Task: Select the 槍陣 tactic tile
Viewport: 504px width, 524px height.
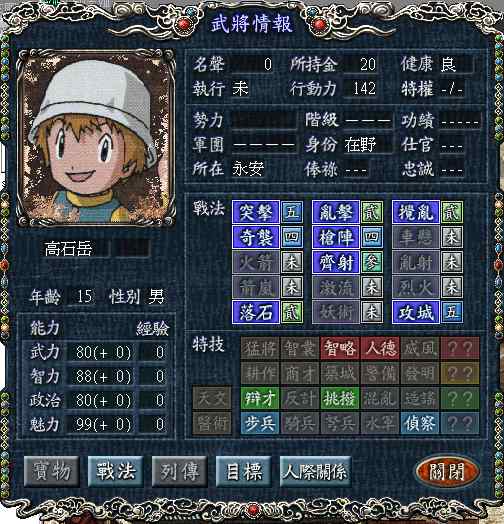Action: click(336, 237)
